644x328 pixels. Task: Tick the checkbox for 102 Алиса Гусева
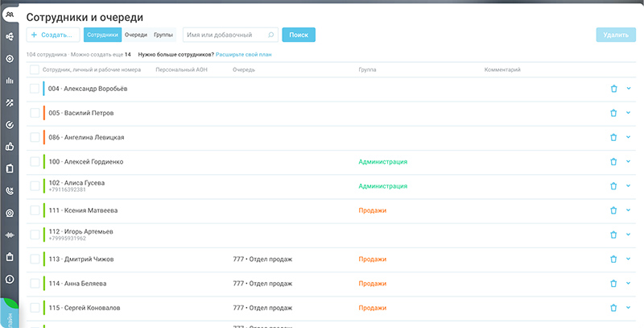pyautogui.click(x=34, y=186)
